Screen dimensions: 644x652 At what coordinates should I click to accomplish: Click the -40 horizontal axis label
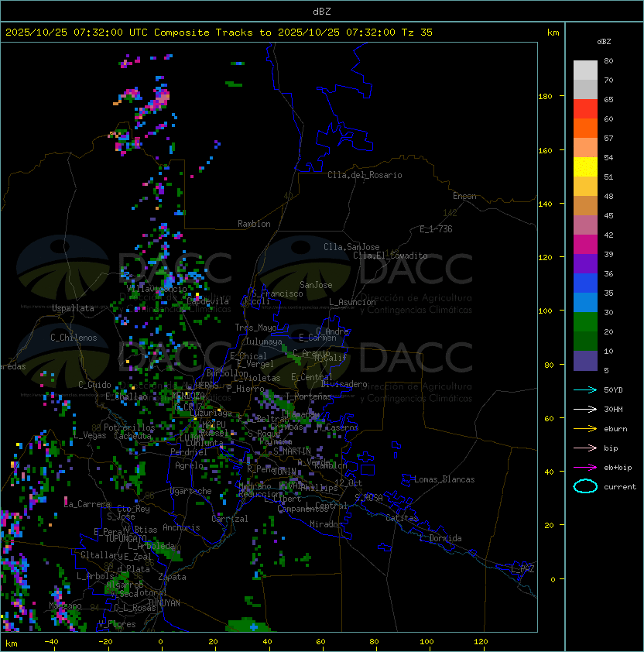pyautogui.click(x=51, y=642)
